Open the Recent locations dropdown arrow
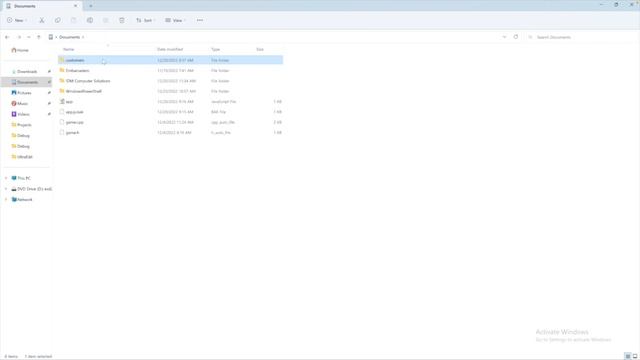 coord(29,37)
